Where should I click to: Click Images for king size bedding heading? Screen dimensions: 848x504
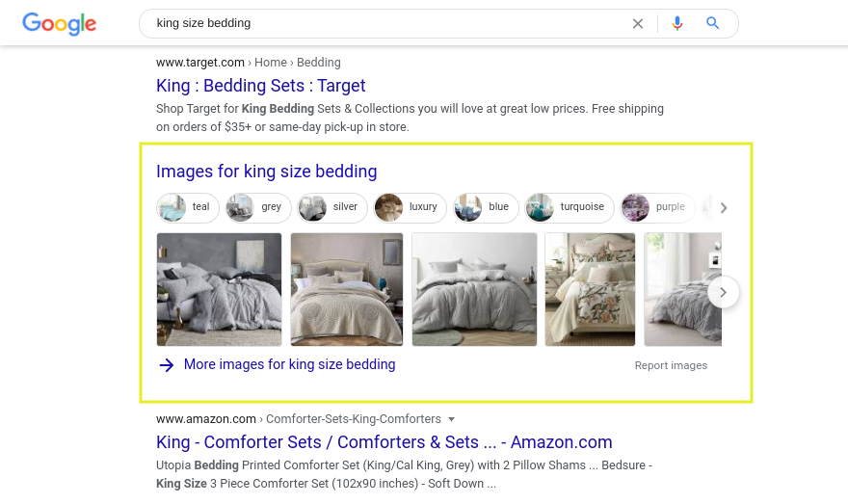[x=266, y=172]
